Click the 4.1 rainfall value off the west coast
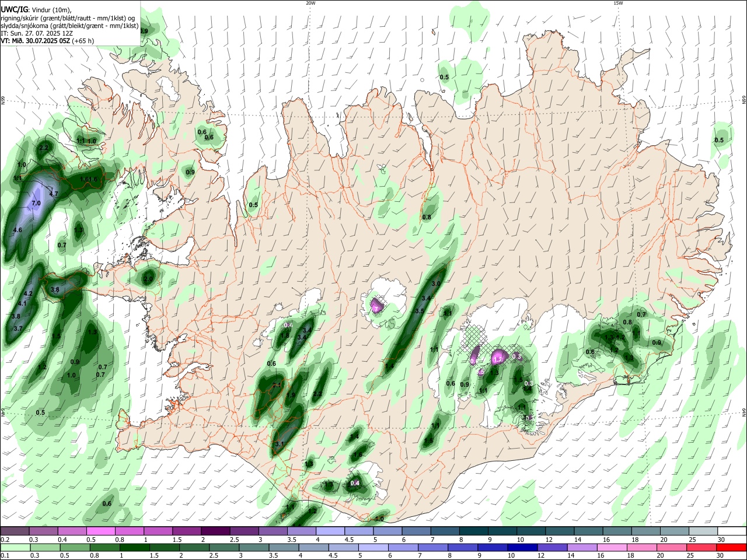The image size is (747, 560). 23,303
